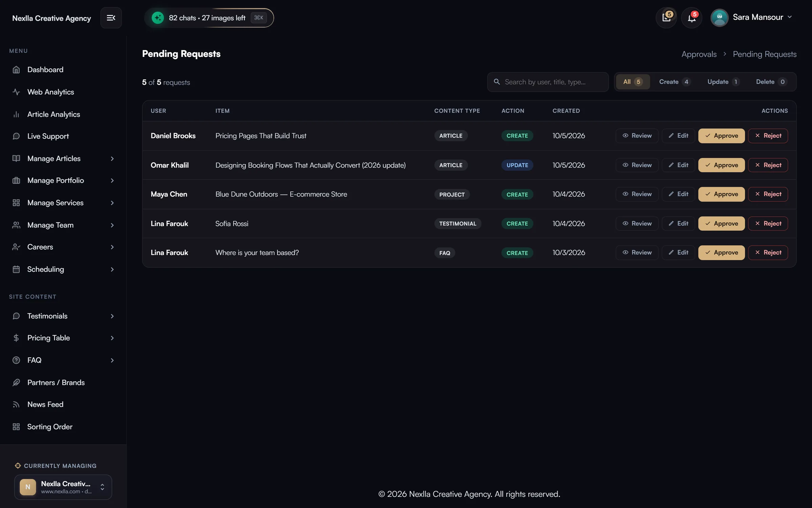The height and width of the screenshot is (508, 812).
Task: Approve Maya Chen's Blue Dune project
Action: [x=721, y=194]
